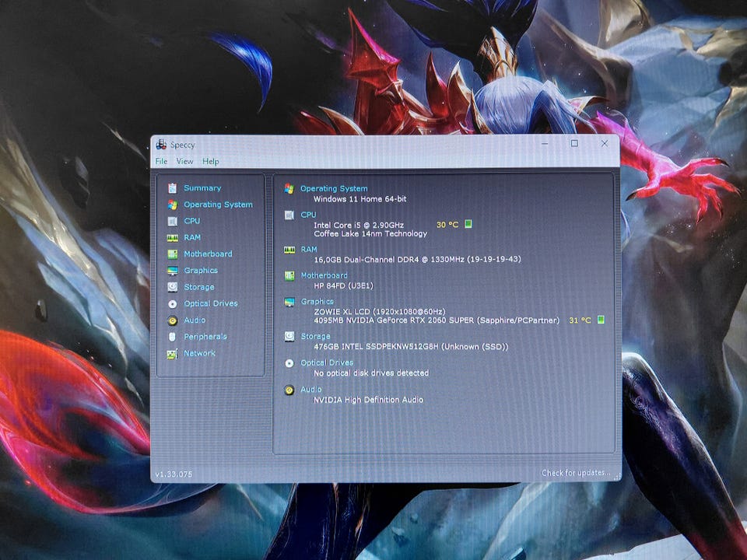Click the 30 °C CPU temperature value
Image resolution: width=747 pixels, height=560 pixels.
tap(447, 224)
